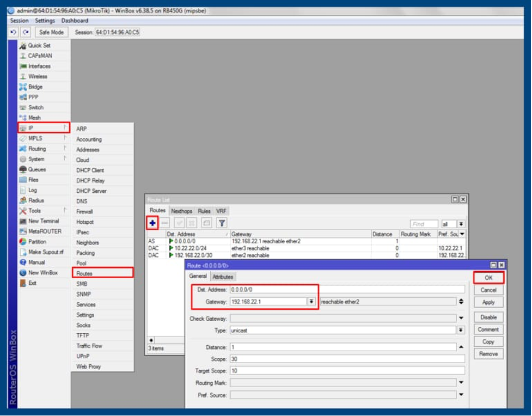This screenshot has width=532, height=416.
Task: Open Files in the sidebar
Action: pyautogui.click(x=44, y=180)
